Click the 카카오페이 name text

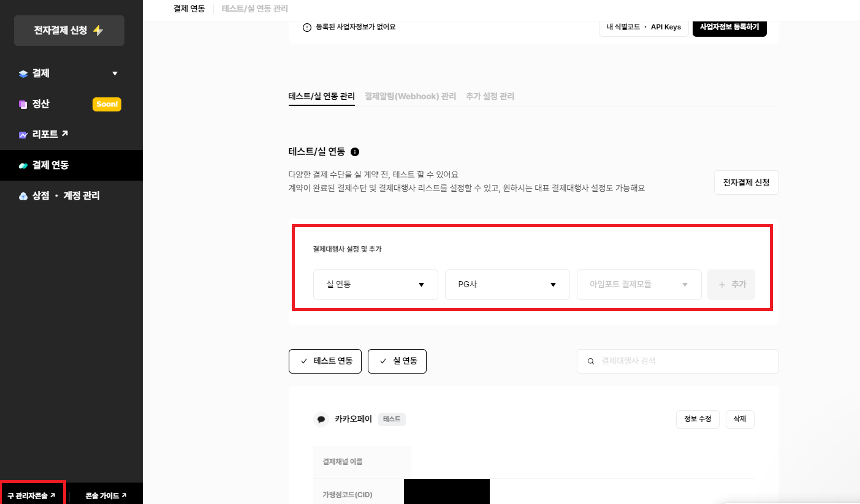tap(353, 419)
